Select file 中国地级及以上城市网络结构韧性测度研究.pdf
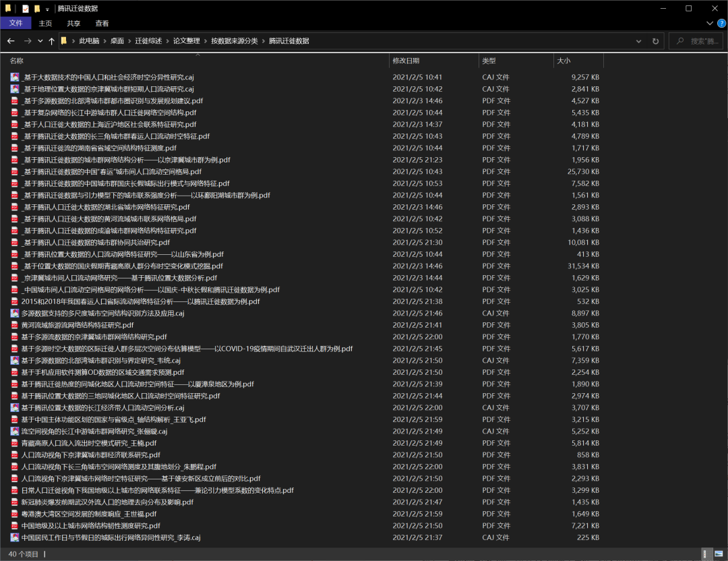The height and width of the screenshot is (561, 728). [x=91, y=526]
